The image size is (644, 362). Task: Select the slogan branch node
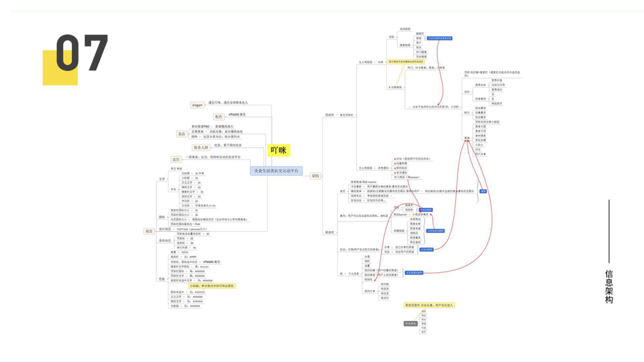(x=197, y=105)
